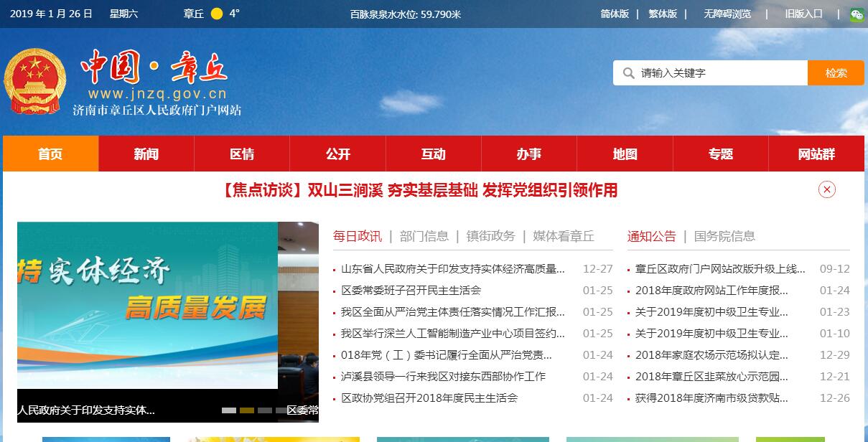Switch to the 国务院信息 tab

(724, 236)
